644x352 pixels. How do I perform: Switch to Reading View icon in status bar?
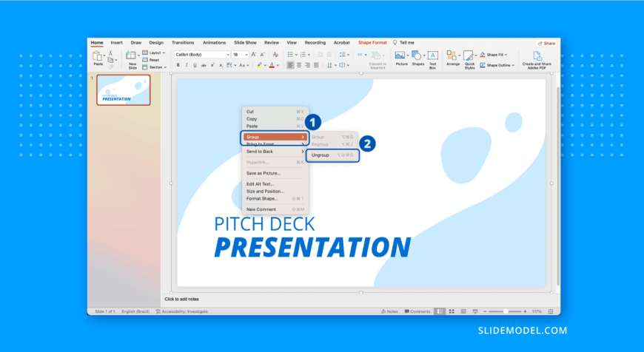[x=463, y=312]
